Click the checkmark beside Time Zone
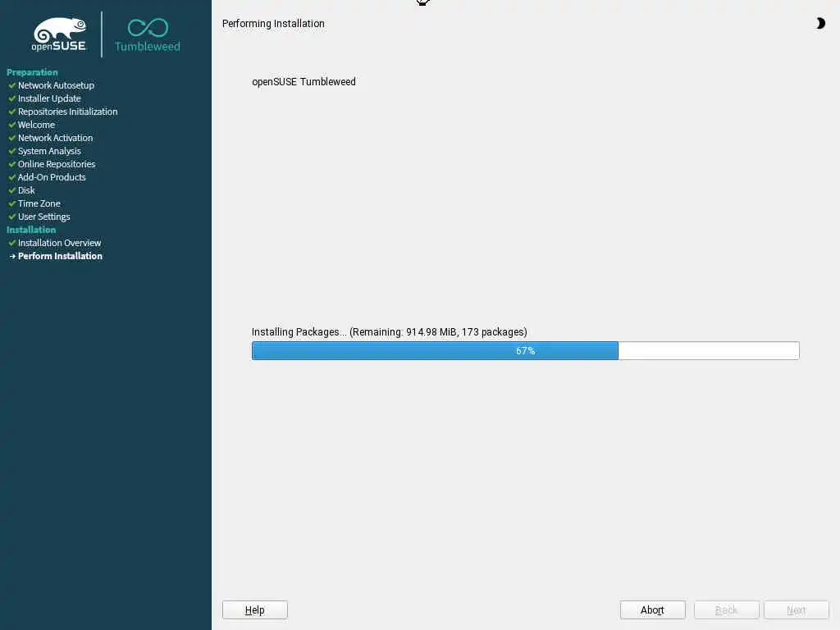This screenshot has width=840, height=630. point(11,203)
